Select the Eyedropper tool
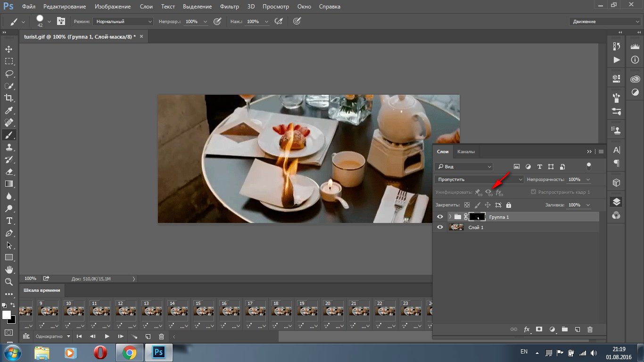 pyautogui.click(x=9, y=111)
